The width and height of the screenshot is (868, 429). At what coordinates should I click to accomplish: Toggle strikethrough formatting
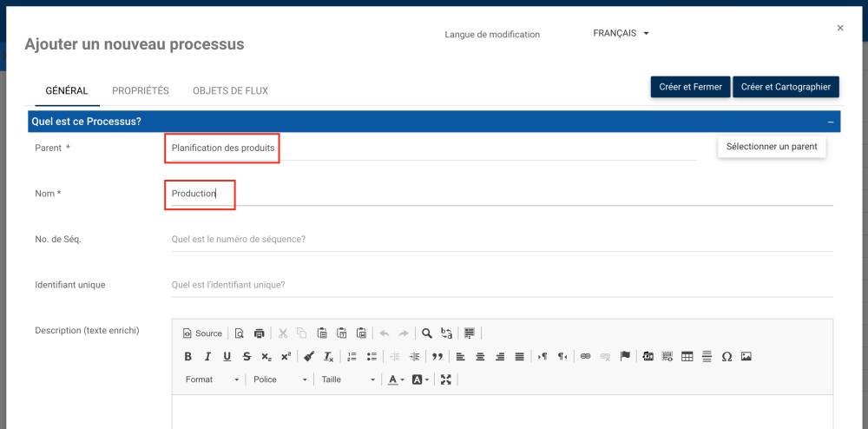[x=247, y=356]
